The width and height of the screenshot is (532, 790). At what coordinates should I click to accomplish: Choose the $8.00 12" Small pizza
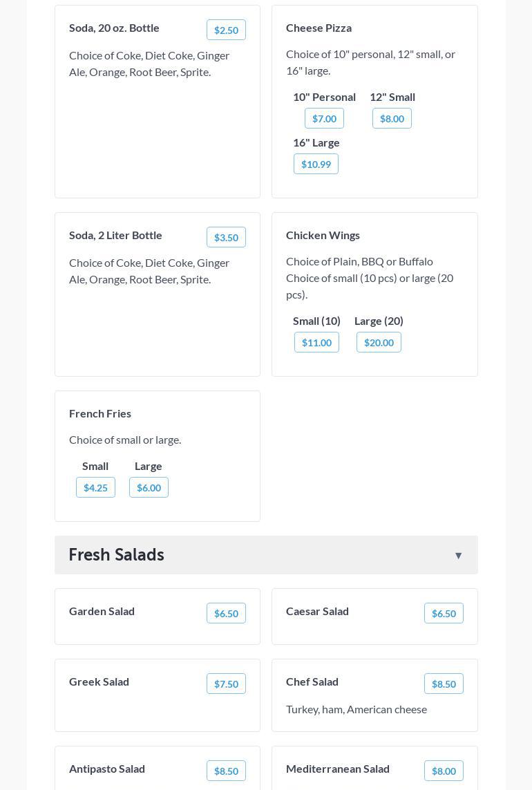click(392, 118)
